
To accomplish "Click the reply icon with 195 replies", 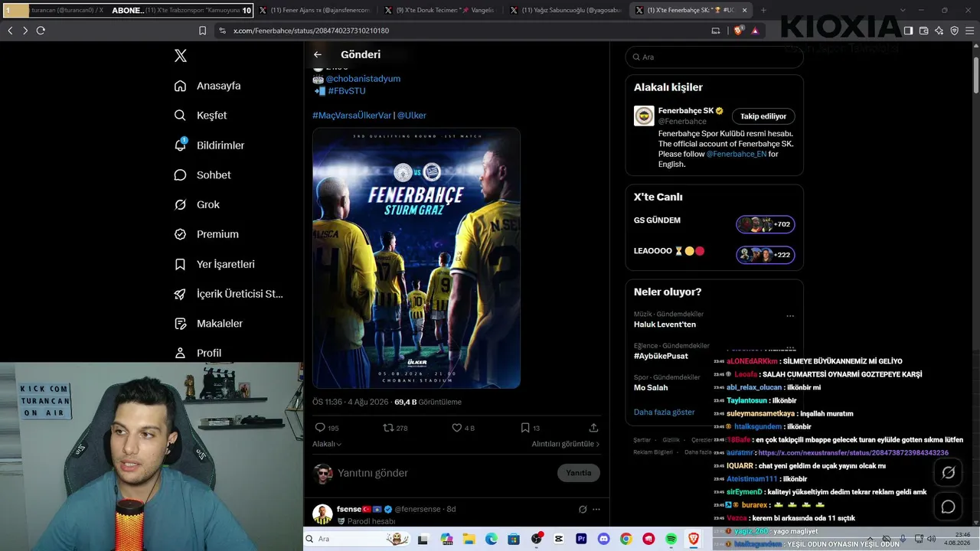I will click(x=320, y=428).
